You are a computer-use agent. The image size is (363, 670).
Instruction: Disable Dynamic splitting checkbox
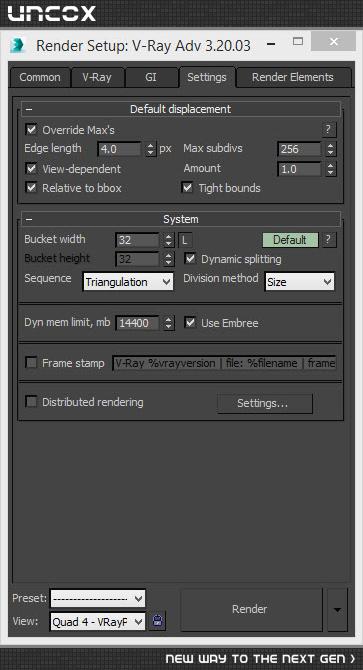[x=190, y=259]
